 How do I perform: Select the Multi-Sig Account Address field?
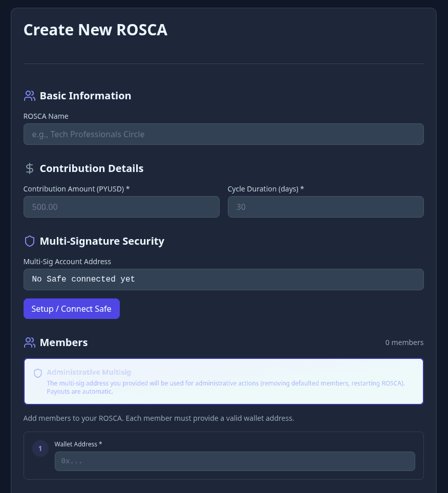click(x=223, y=280)
